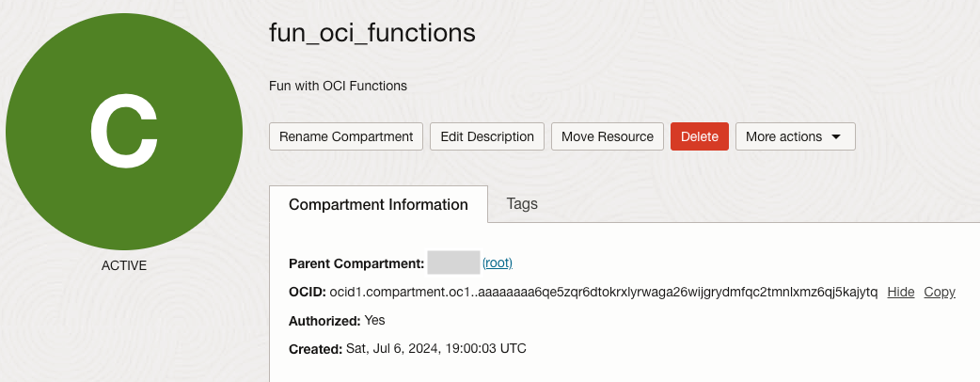Click the 'Fun with OCI Functions' description
This screenshot has width=980, height=382.
339,86
